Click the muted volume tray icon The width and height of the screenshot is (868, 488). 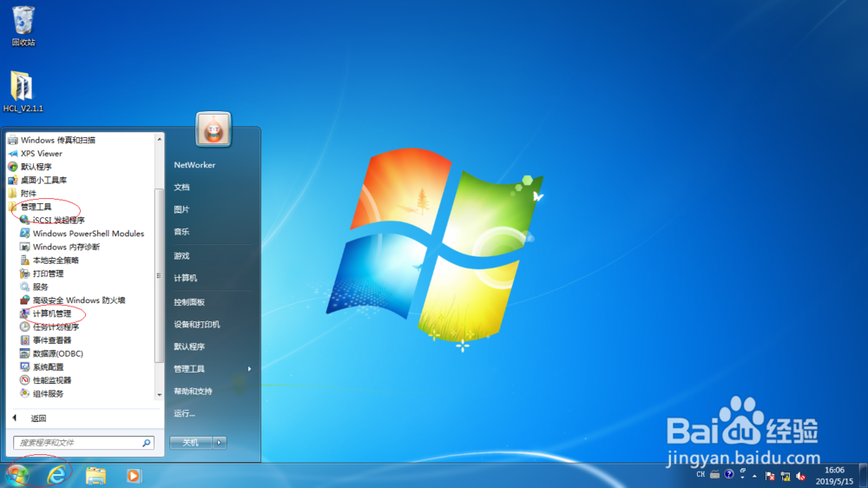801,476
